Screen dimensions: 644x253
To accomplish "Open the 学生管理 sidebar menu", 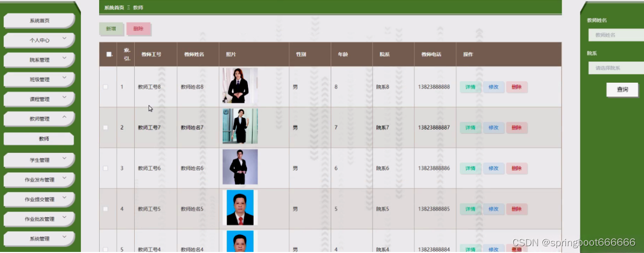I will pyautogui.click(x=39, y=160).
